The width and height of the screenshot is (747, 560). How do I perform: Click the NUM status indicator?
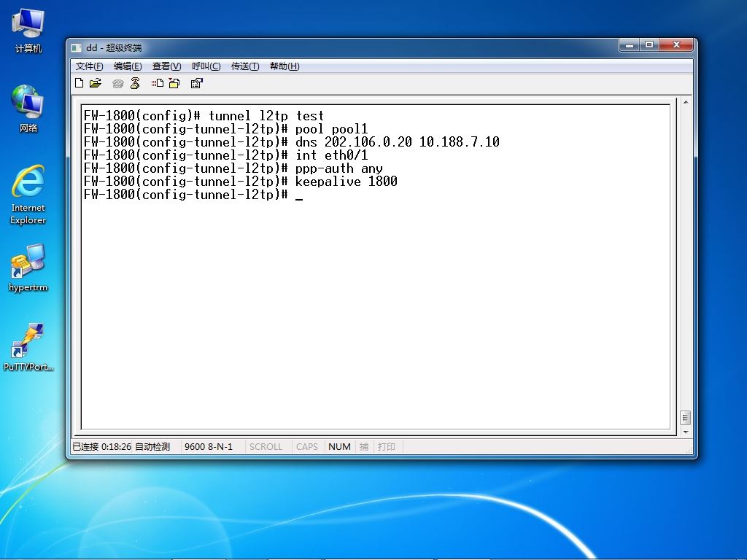(x=339, y=447)
